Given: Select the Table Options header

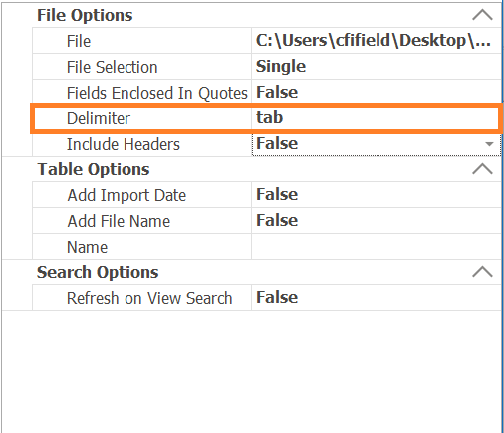Looking at the screenshot, I should (94, 169).
